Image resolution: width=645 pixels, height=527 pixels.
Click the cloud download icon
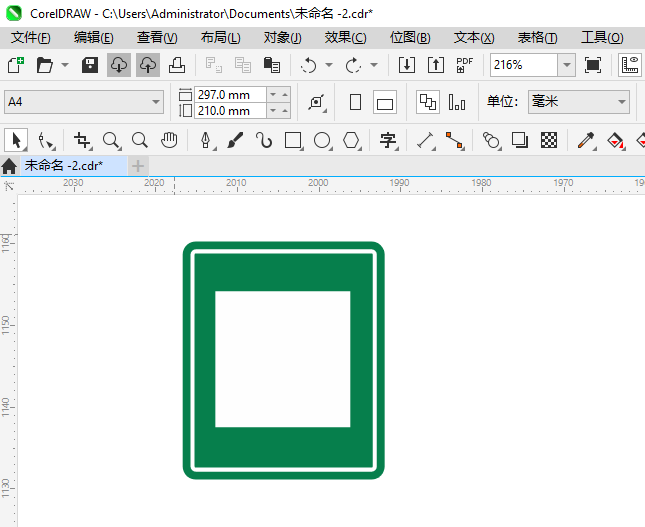(x=119, y=65)
